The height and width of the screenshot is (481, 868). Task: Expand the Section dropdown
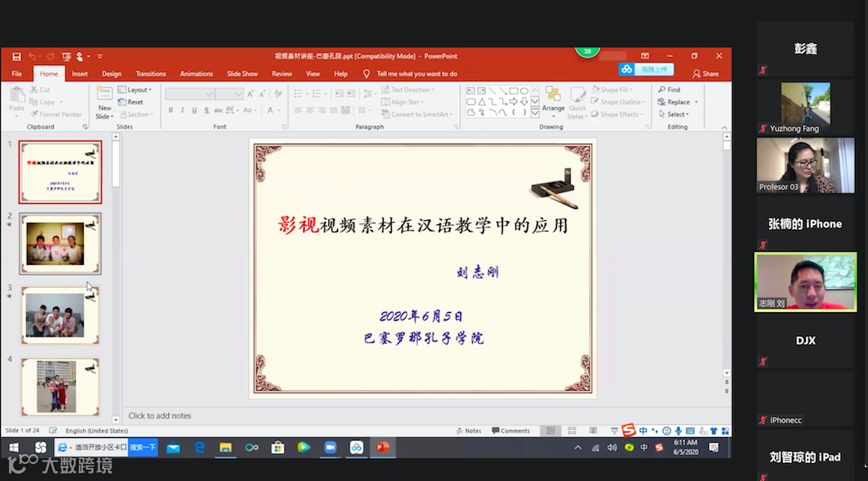tap(136, 115)
